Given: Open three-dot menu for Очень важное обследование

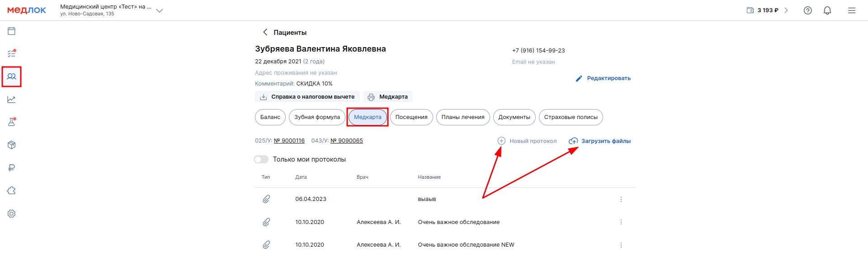Looking at the screenshot, I should pyautogui.click(x=621, y=222).
